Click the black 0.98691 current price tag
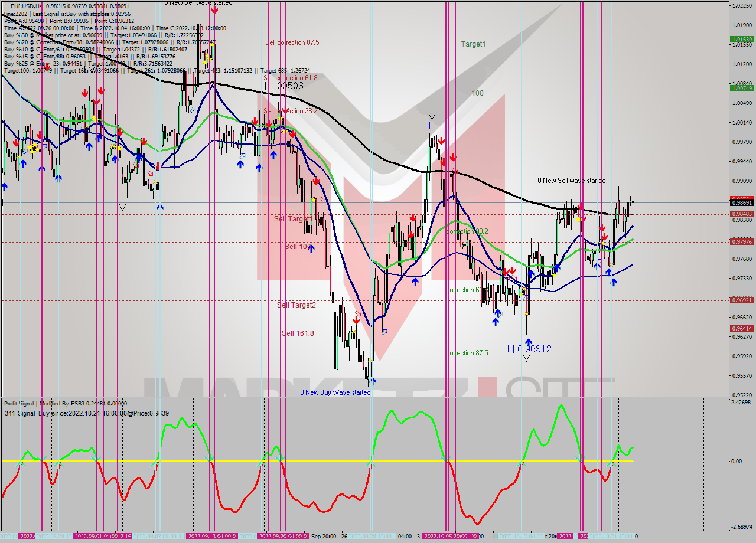756x543 pixels. coord(741,202)
